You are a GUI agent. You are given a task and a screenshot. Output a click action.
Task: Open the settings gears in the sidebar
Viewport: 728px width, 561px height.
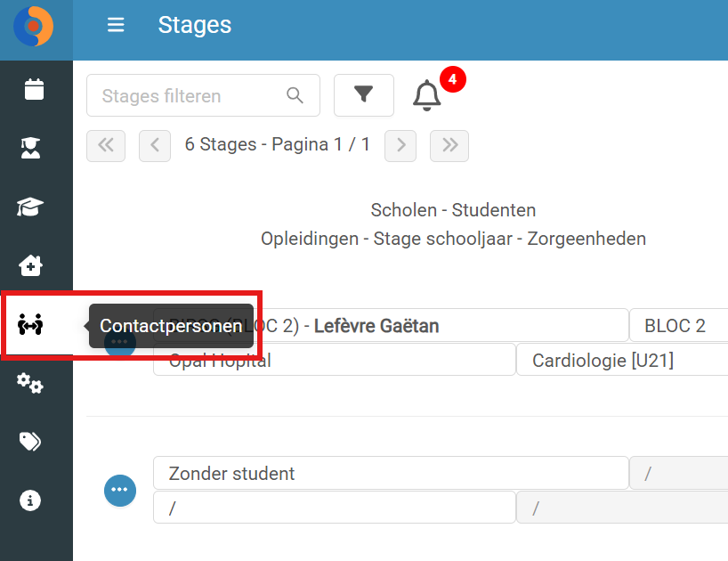pos(30,383)
